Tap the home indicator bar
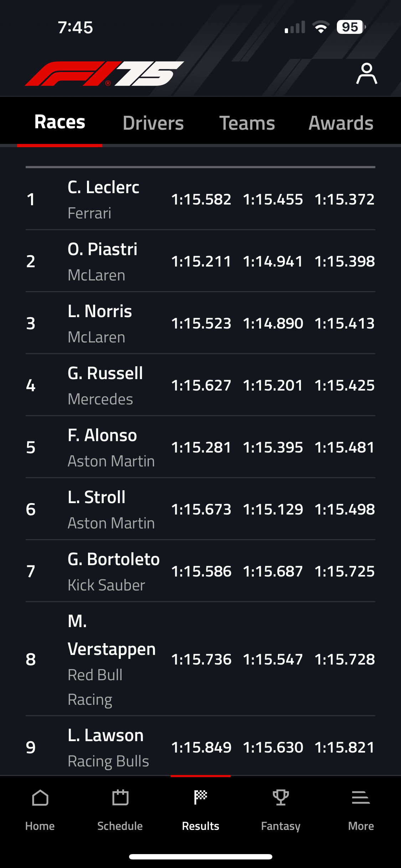 click(200, 857)
